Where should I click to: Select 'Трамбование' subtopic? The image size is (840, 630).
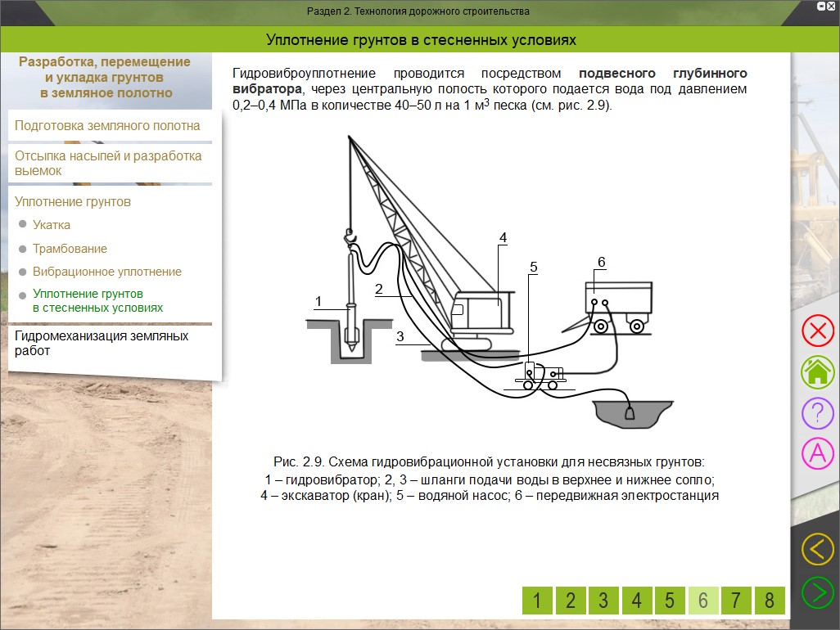[70, 249]
